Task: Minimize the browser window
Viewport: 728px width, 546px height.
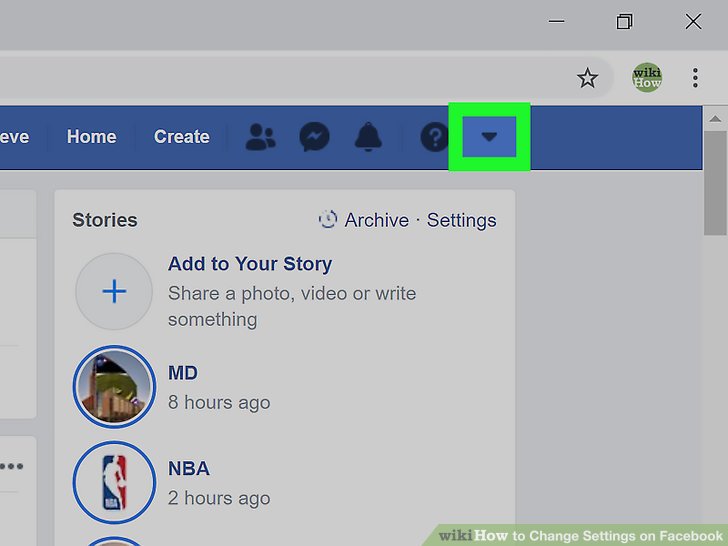Action: [556, 21]
